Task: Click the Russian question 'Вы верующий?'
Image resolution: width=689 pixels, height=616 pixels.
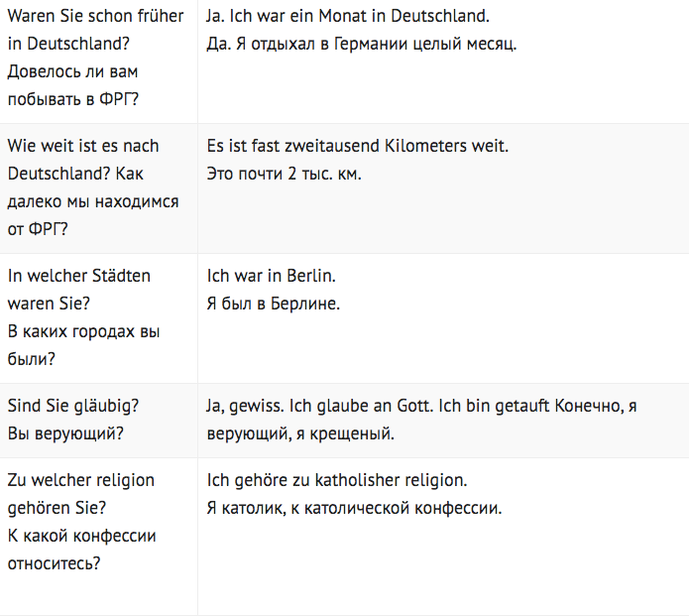Action: coord(65,433)
